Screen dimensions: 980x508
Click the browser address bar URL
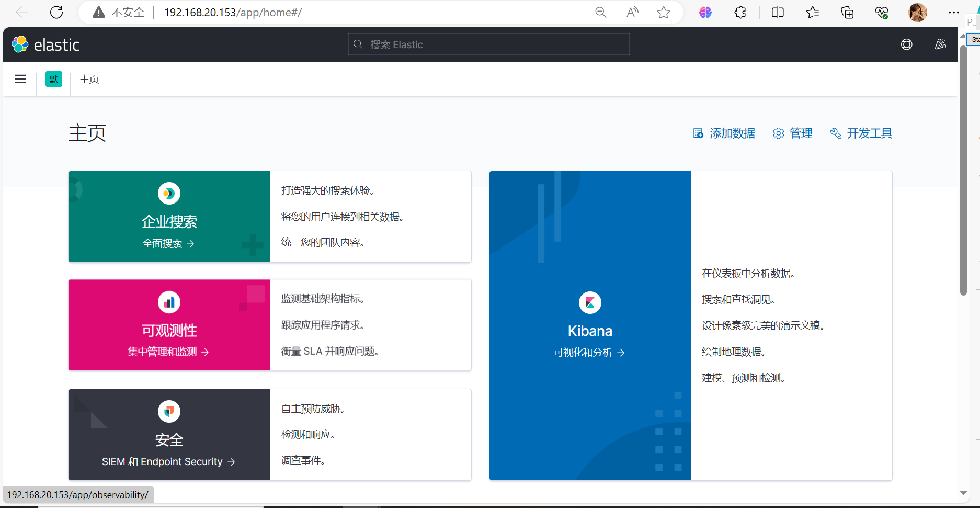point(233,13)
